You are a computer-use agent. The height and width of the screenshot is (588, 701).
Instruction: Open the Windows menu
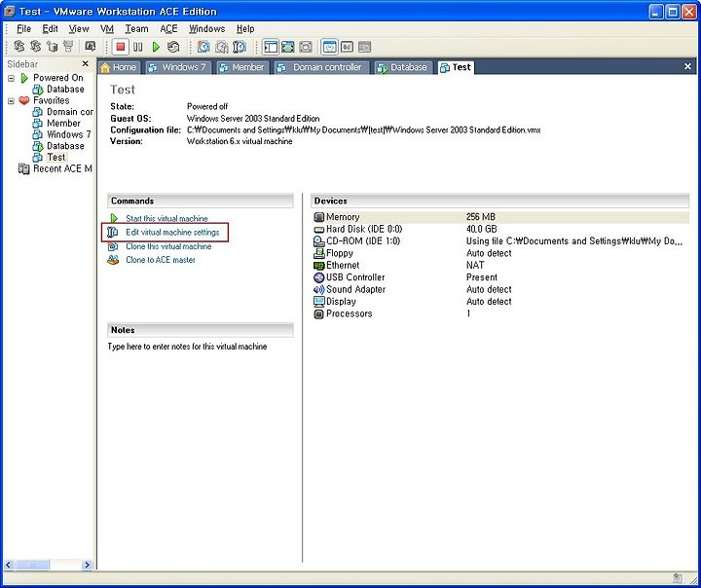pos(206,29)
